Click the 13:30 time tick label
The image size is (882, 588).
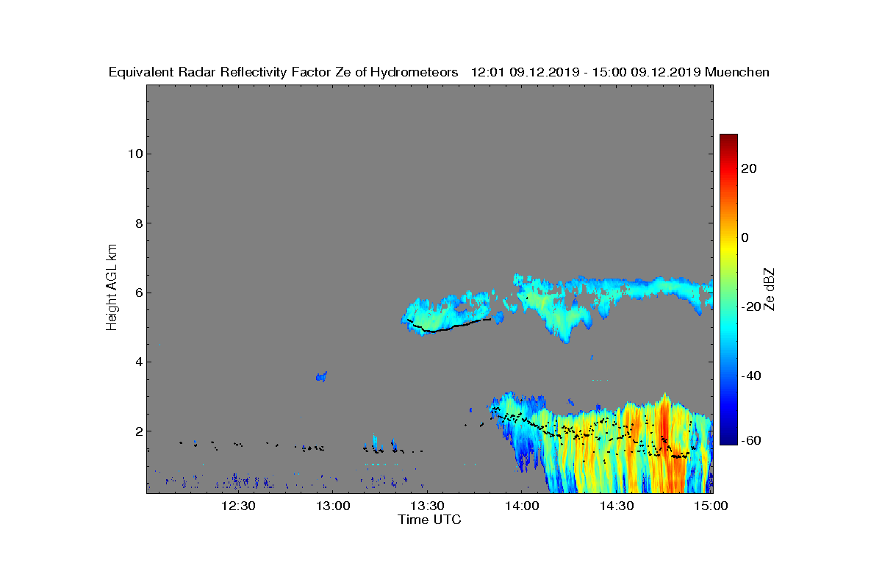click(x=428, y=506)
